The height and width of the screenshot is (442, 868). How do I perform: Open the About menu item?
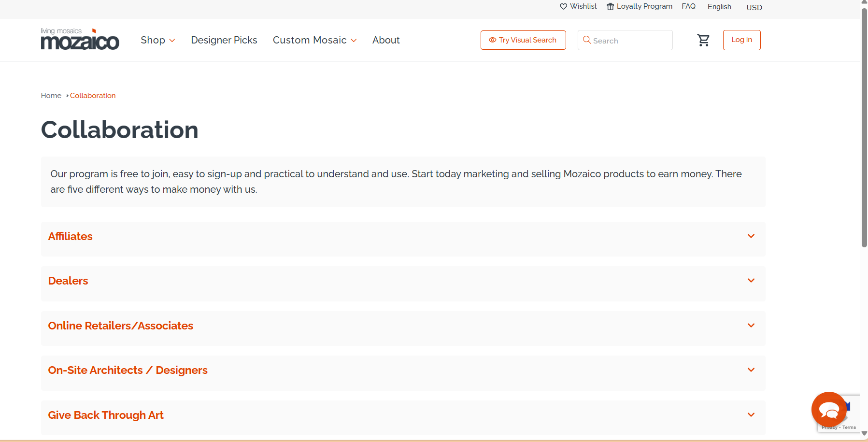385,40
